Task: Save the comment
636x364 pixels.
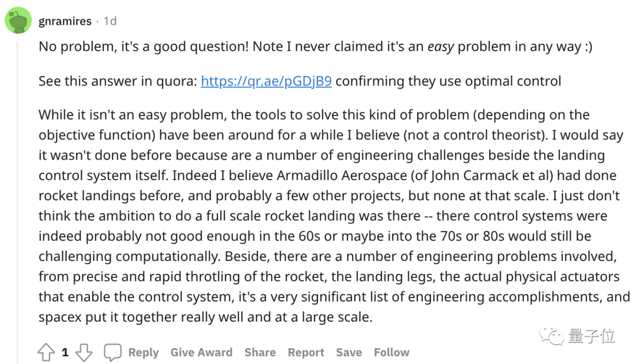Action: tap(349, 352)
